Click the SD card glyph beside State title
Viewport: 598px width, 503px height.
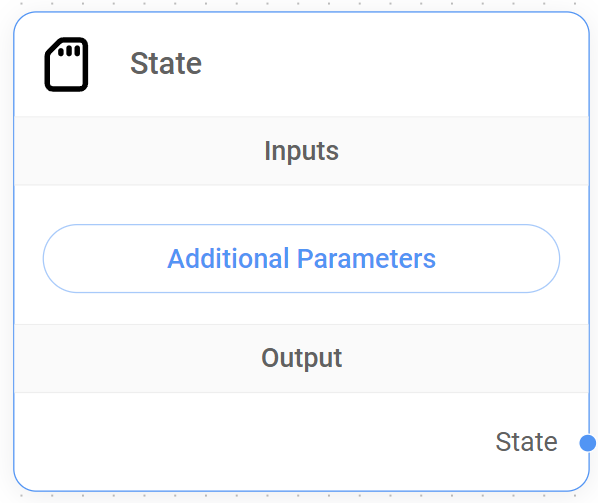(66, 64)
